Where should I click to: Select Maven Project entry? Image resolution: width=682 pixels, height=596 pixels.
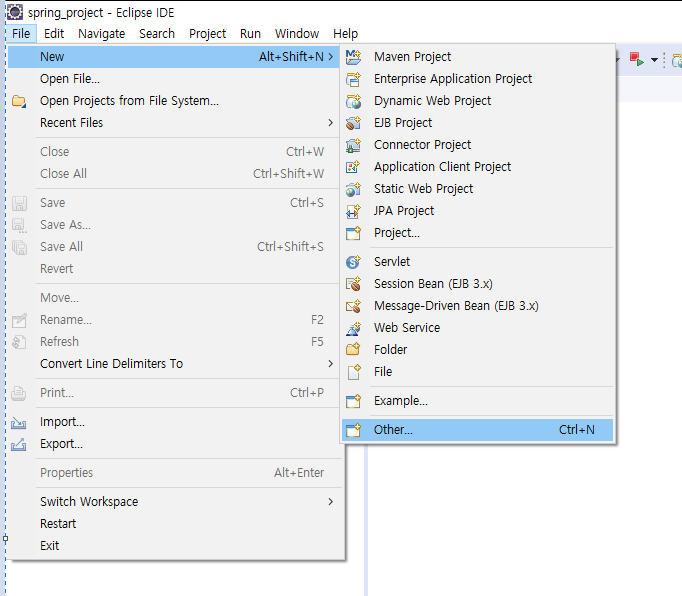coord(478,57)
